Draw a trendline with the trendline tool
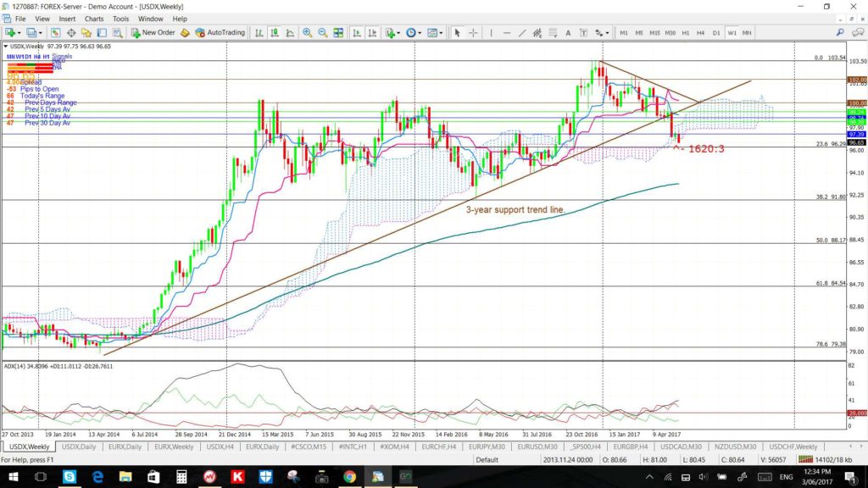 pos(522,33)
